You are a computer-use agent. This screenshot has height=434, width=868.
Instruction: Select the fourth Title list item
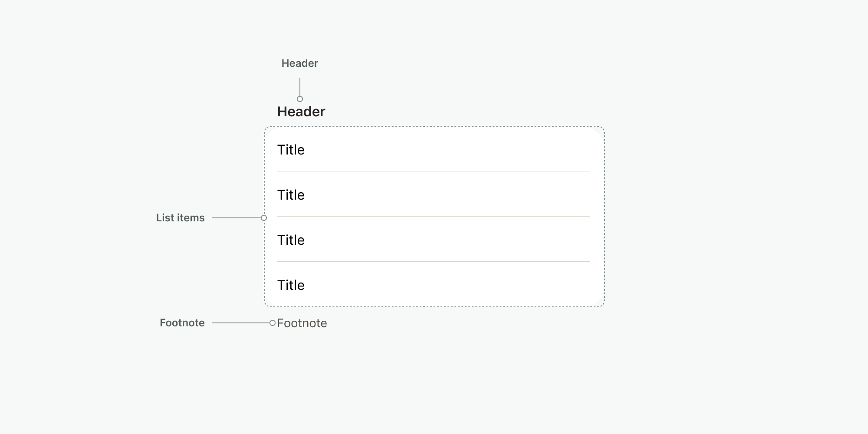291,285
